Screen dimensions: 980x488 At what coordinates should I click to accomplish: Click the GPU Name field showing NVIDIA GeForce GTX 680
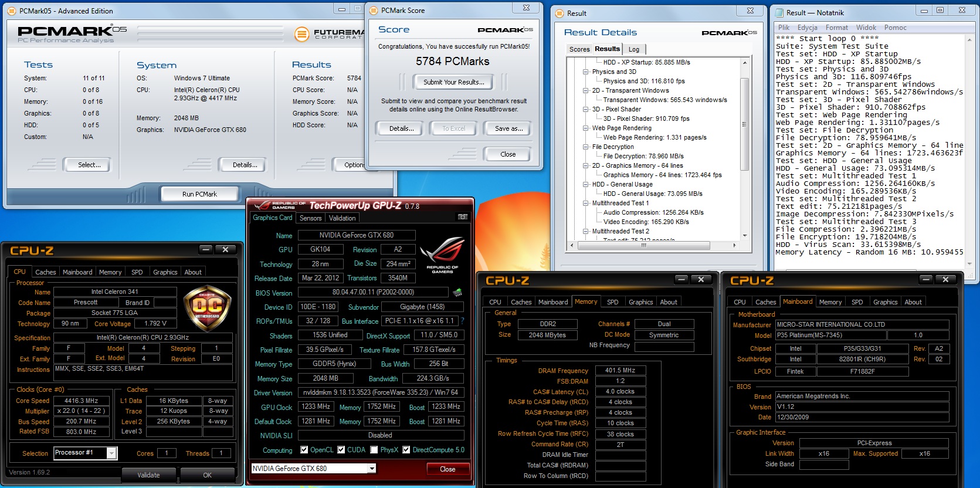point(357,235)
